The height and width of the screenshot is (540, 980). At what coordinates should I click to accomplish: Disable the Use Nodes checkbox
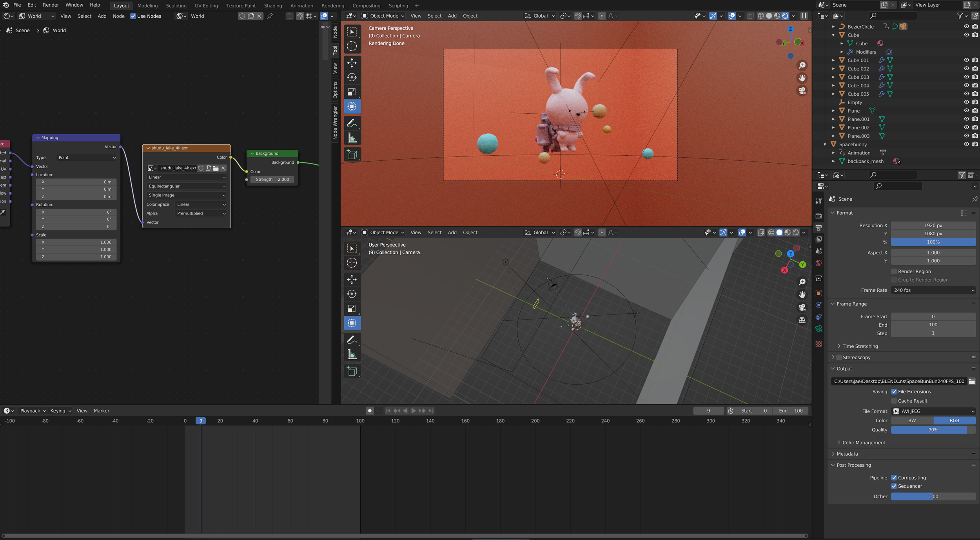click(x=133, y=16)
